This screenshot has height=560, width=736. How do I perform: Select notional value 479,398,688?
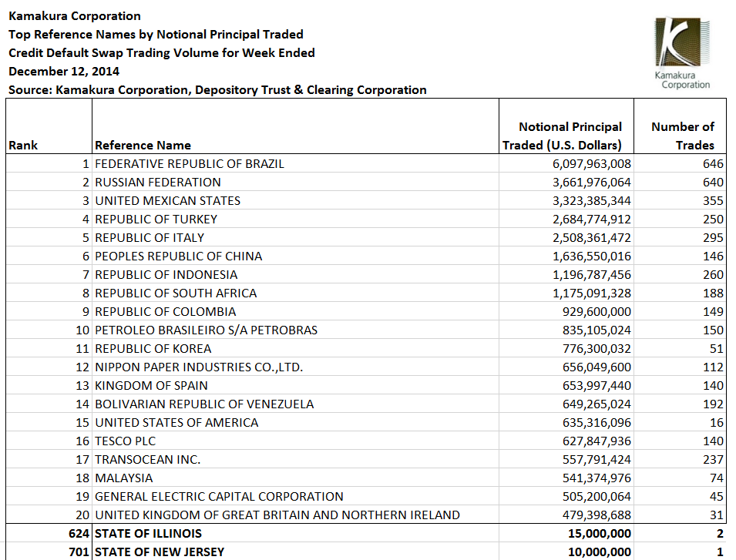(x=597, y=515)
